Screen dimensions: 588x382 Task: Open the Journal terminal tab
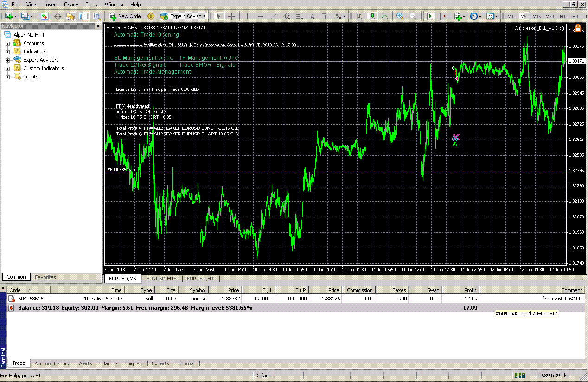tap(186, 363)
